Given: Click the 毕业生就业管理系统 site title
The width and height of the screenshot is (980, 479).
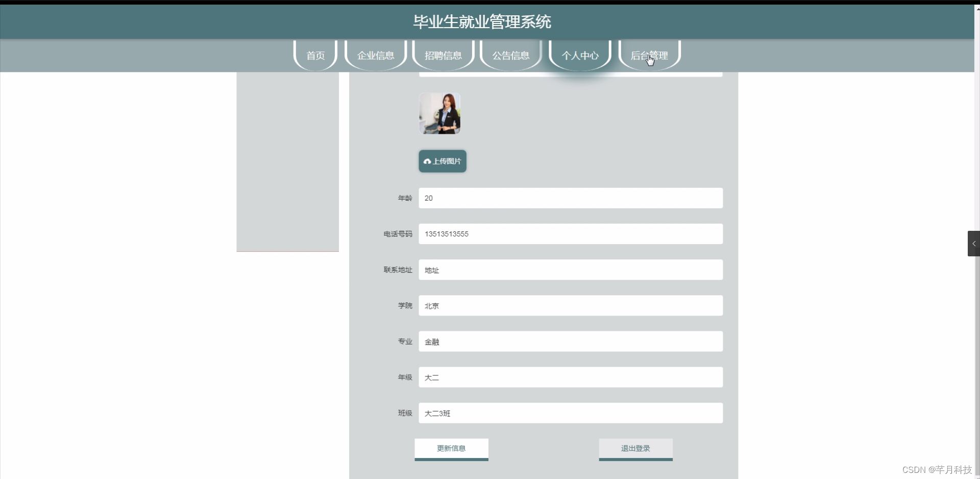Looking at the screenshot, I should pyautogui.click(x=482, y=21).
